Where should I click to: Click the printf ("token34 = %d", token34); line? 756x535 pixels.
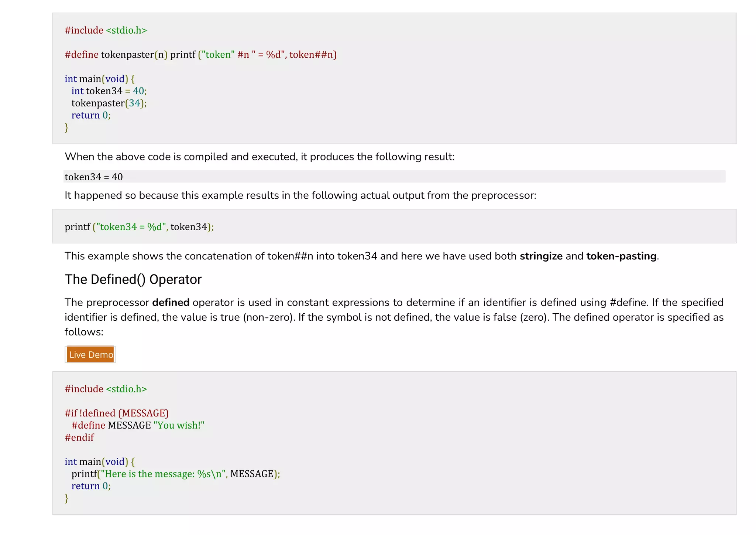pyautogui.click(x=139, y=226)
